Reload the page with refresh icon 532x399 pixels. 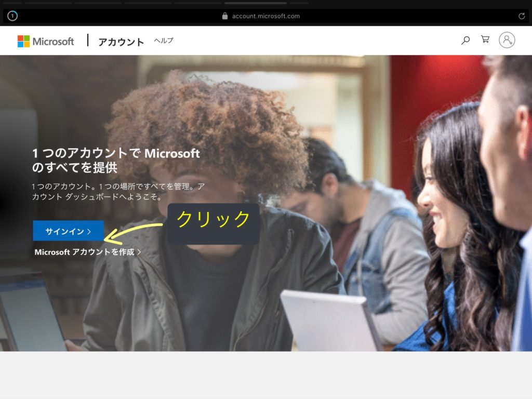coord(522,16)
